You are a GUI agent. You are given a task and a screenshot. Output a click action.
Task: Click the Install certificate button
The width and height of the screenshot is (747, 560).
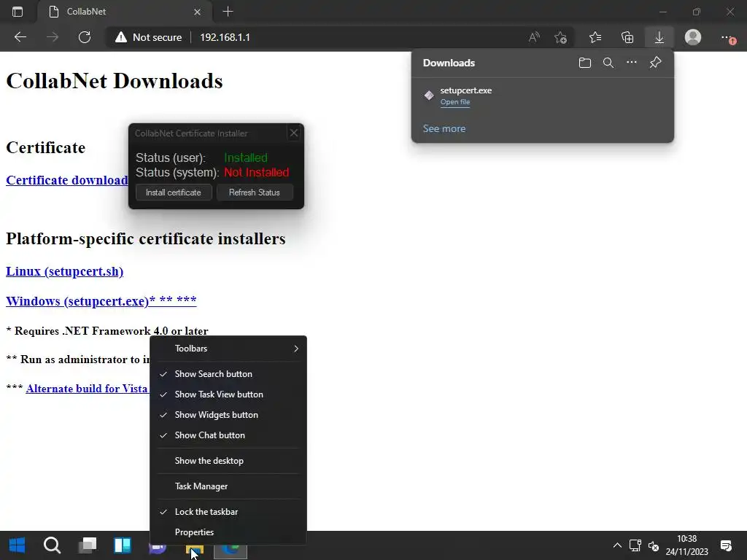pyautogui.click(x=174, y=192)
